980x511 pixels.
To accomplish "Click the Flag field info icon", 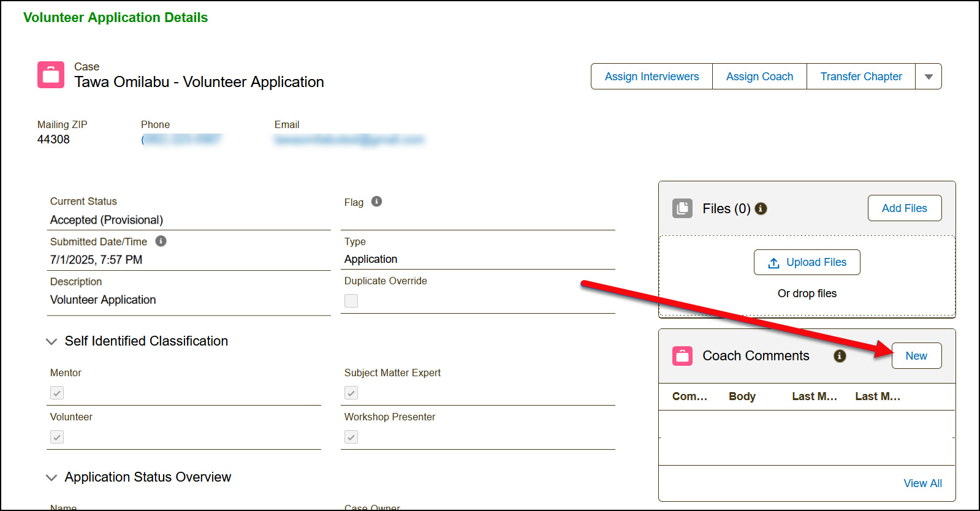I will 377,202.
